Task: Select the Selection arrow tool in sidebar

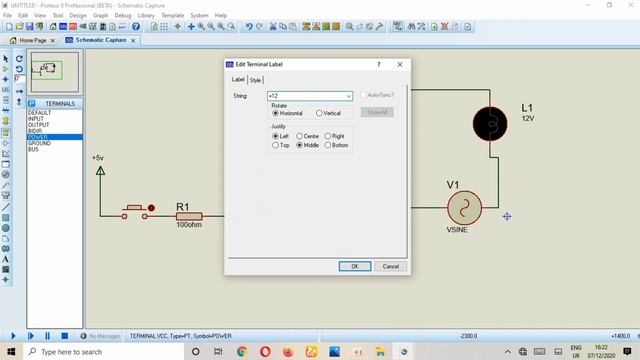Action: (6, 58)
